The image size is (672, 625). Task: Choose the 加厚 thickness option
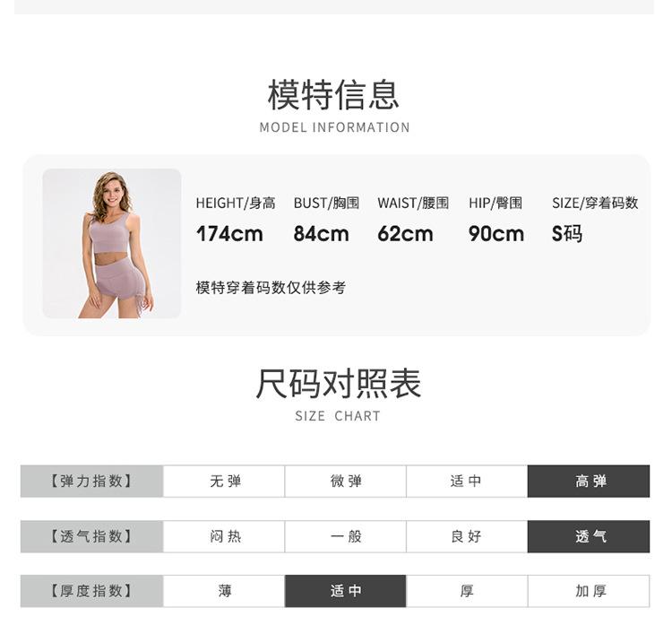(x=589, y=591)
